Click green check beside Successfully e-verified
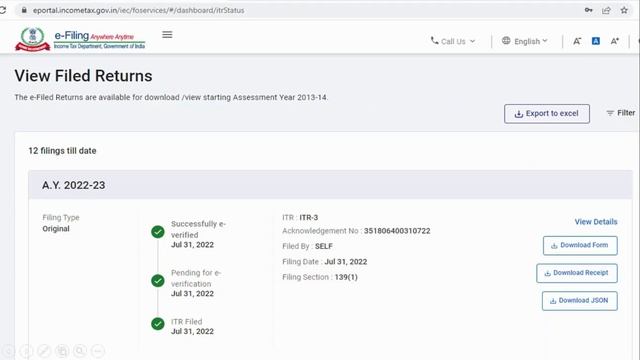 [158, 232]
